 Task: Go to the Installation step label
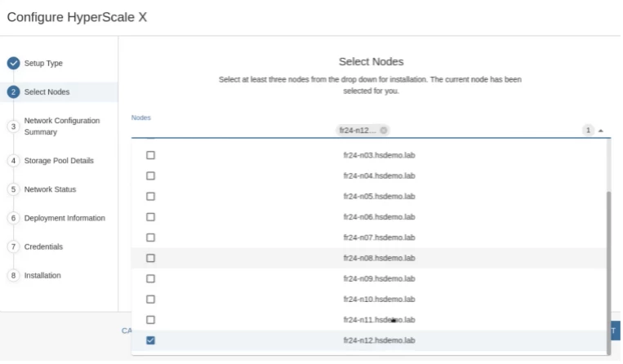43,275
